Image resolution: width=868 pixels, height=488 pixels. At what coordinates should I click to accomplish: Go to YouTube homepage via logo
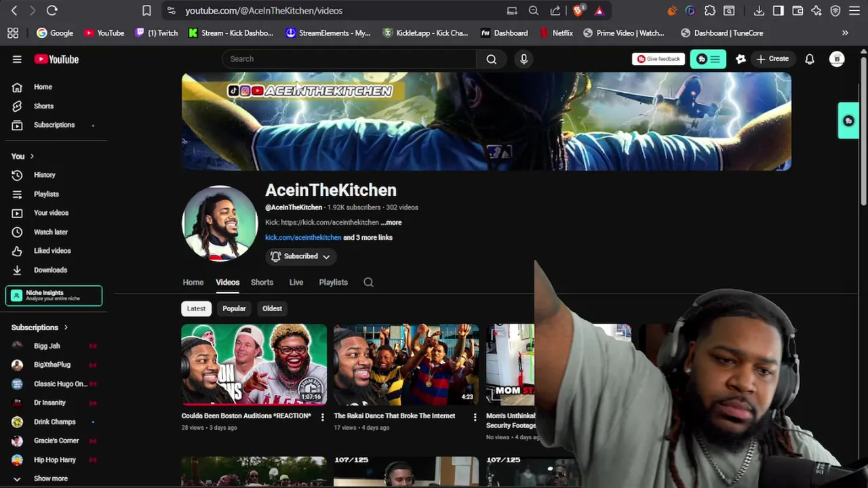click(x=56, y=60)
